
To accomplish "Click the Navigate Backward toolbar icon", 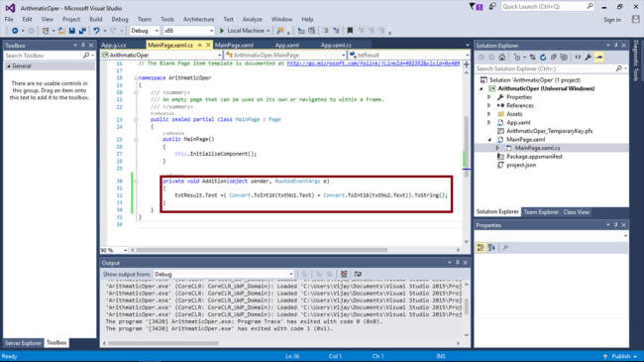I will [15, 31].
